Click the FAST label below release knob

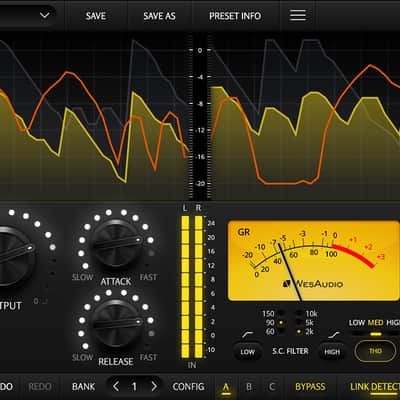pos(148,358)
